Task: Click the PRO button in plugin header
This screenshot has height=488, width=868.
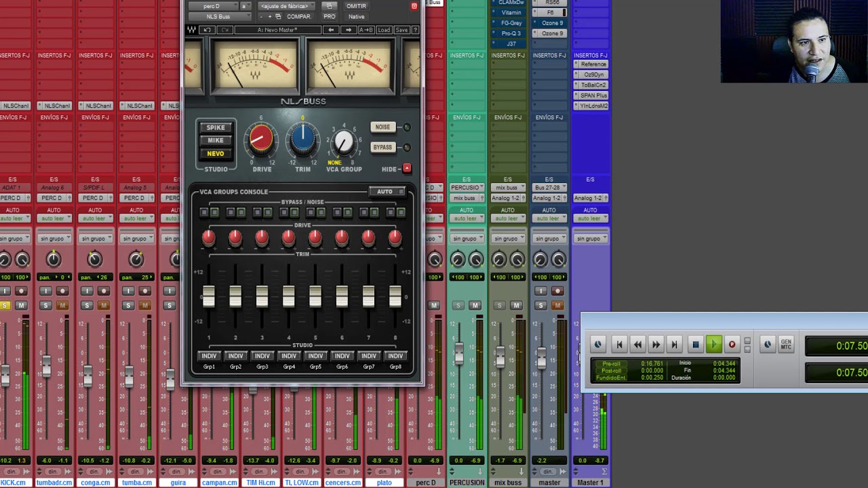Action: click(x=330, y=16)
